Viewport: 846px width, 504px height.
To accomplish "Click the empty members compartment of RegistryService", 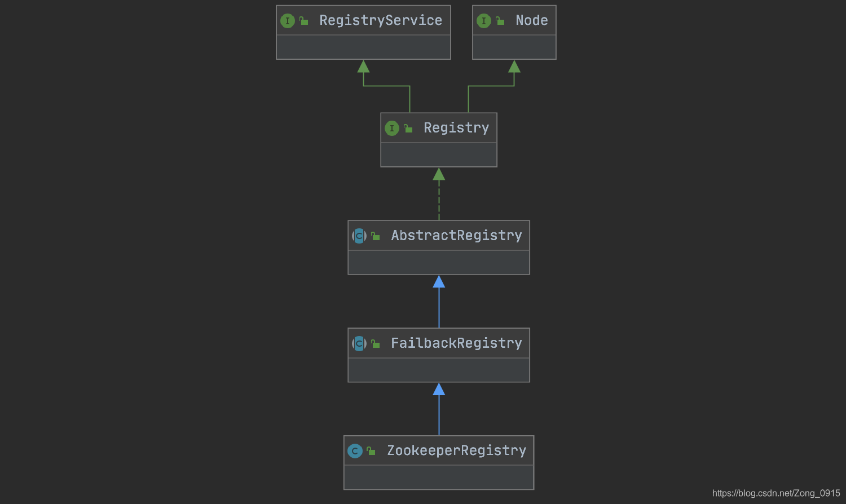I will (363, 47).
